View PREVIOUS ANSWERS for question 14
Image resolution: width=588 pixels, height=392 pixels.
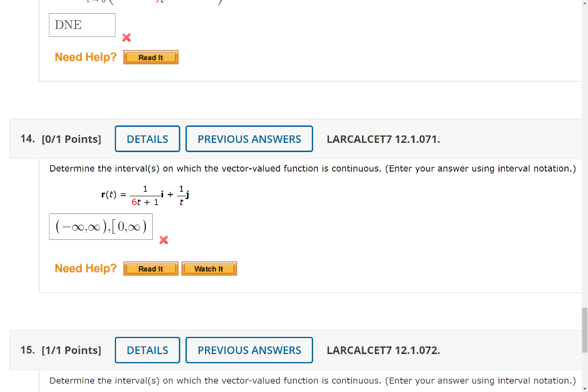[x=249, y=139]
